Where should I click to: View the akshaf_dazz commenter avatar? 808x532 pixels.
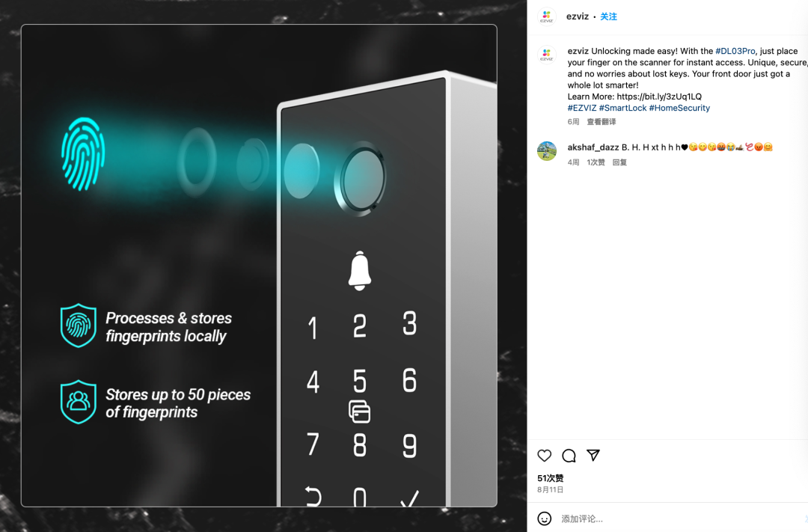547,151
